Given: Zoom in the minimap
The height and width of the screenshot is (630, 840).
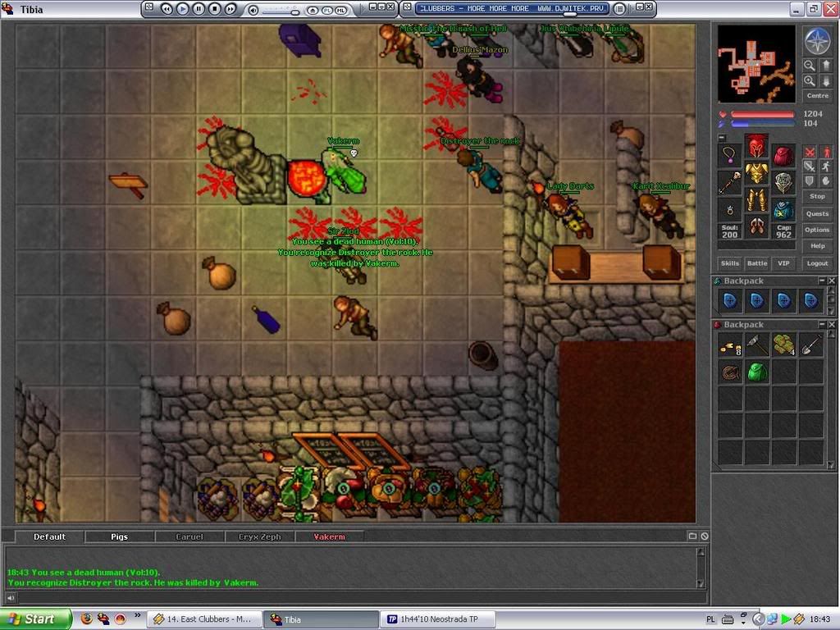Looking at the screenshot, I should (x=810, y=81).
